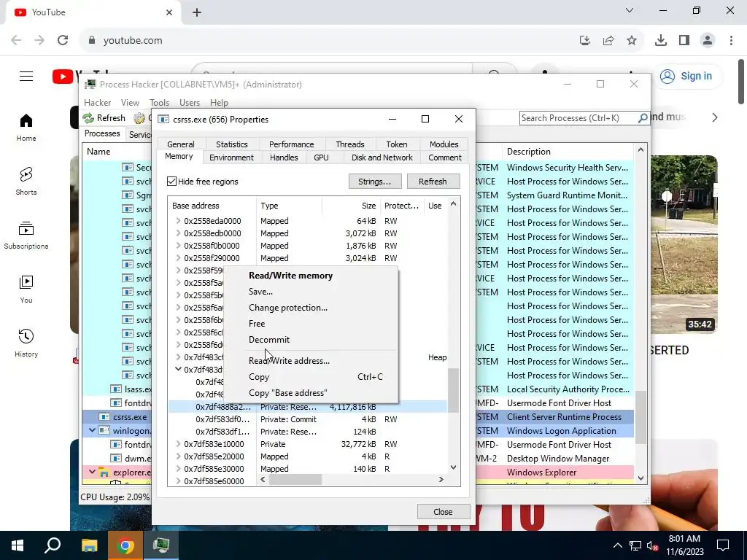Click memory list horizontal scrollbar thumb

tap(295, 480)
